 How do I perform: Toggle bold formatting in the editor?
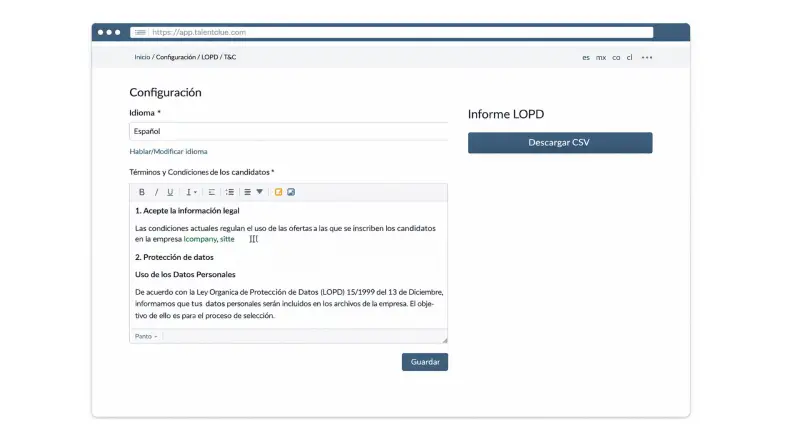[141, 192]
